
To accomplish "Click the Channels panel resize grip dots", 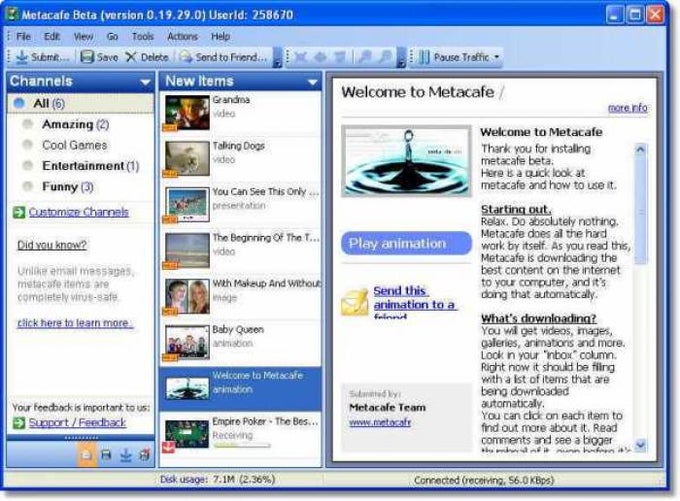I will click(81, 438).
